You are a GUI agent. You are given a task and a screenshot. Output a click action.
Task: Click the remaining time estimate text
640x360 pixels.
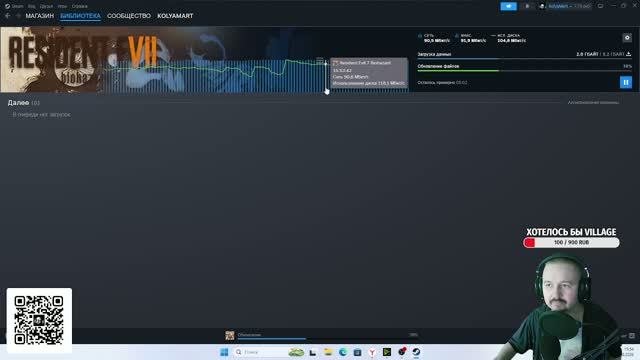(442, 82)
